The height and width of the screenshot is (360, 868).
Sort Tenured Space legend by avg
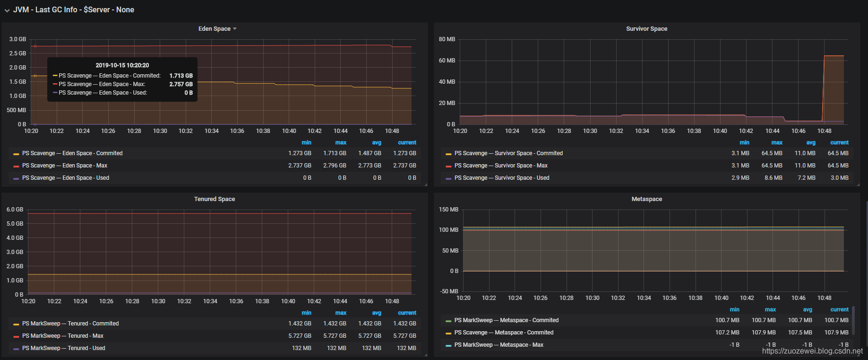coord(377,313)
